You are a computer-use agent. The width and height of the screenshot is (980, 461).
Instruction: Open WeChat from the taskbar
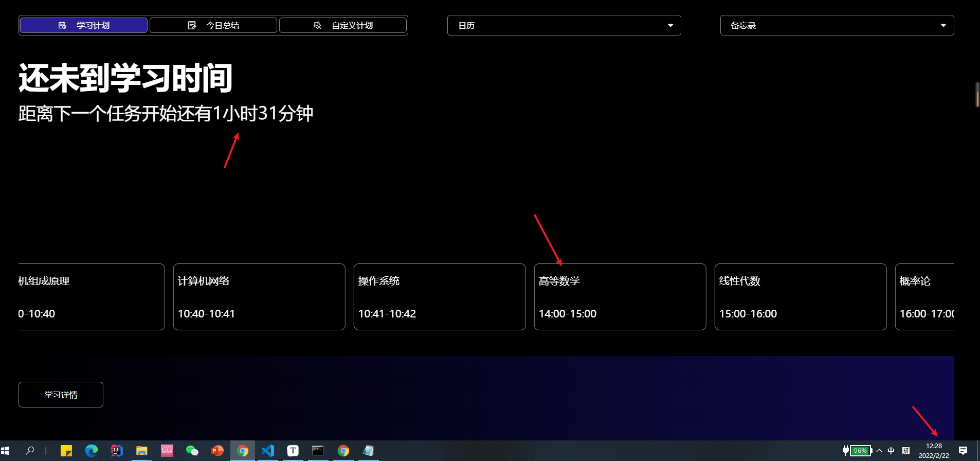pyautogui.click(x=192, y=451)
